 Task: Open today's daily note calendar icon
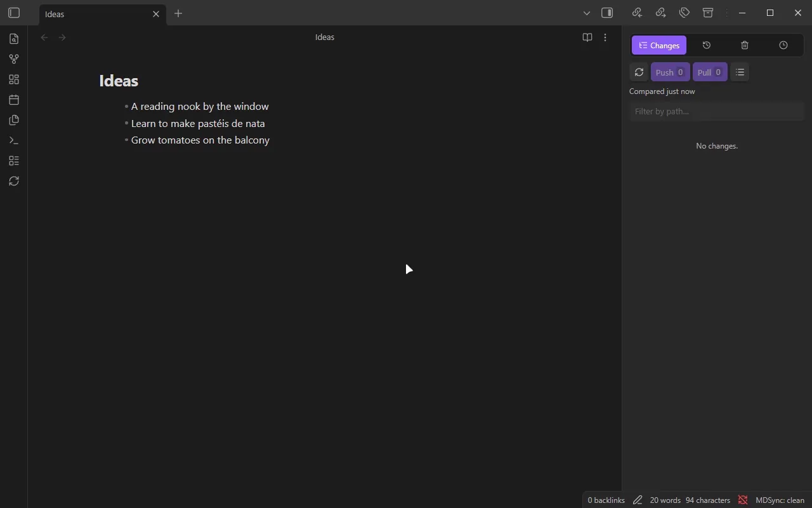tap(14, 100)
